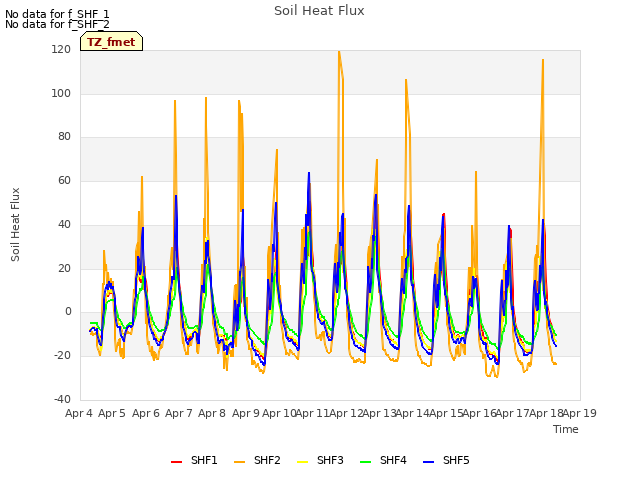This screenshot has width=640, height=480.
Task: Click the 100 y-axis tick label
Action: click(61, 93)
